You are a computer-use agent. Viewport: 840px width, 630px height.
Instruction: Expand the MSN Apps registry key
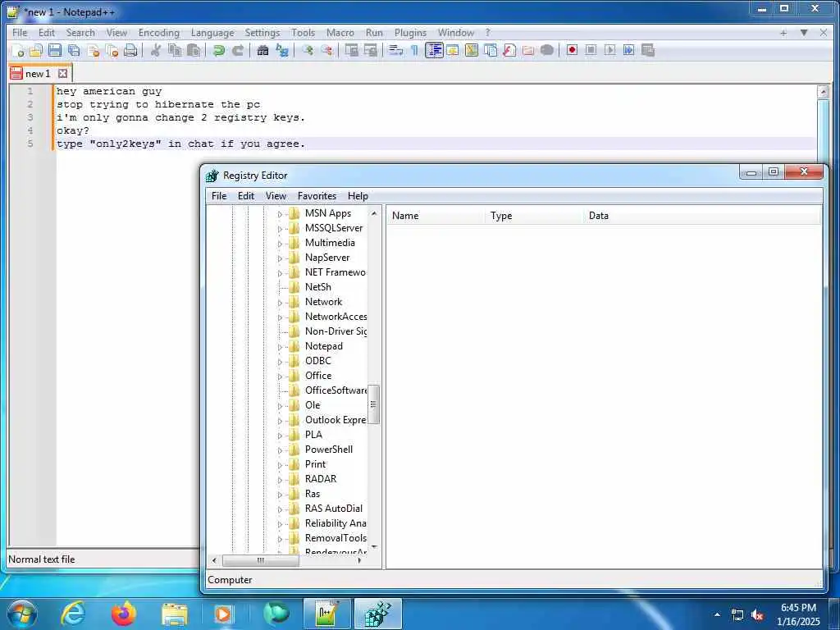click(x=280, y=214)
